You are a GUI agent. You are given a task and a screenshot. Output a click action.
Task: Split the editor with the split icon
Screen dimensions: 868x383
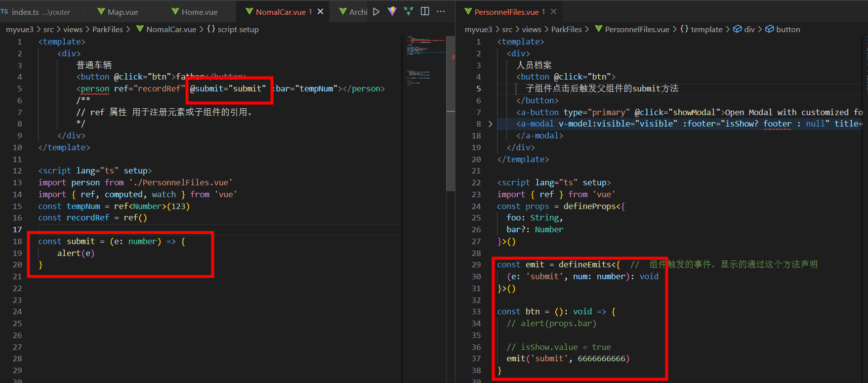coord(425,11)
